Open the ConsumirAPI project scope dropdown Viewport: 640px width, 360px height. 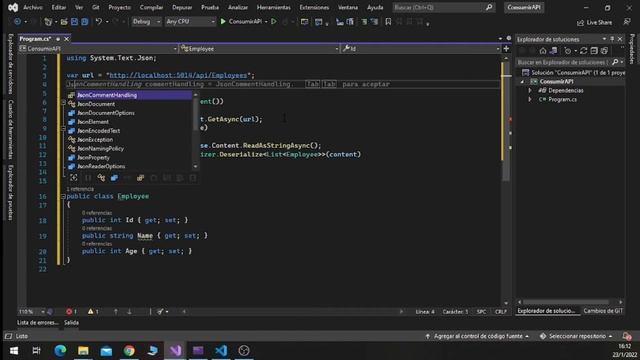pos(98,49)
